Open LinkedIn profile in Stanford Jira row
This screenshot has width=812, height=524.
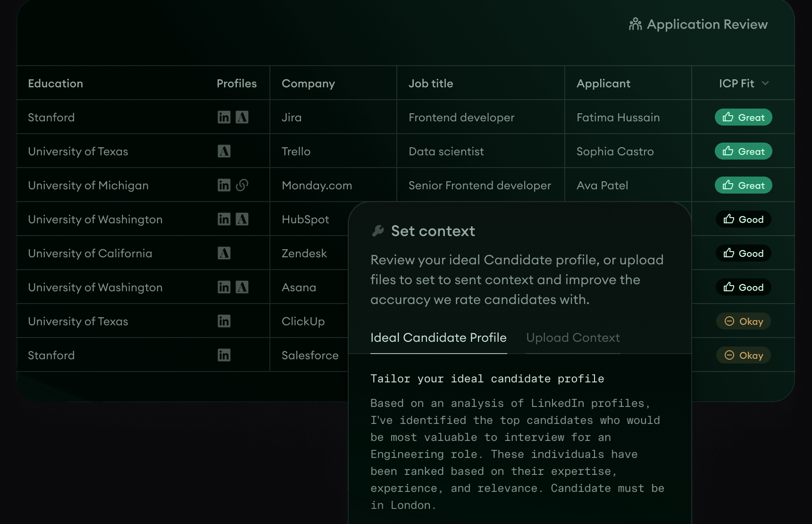click(224, 117)
